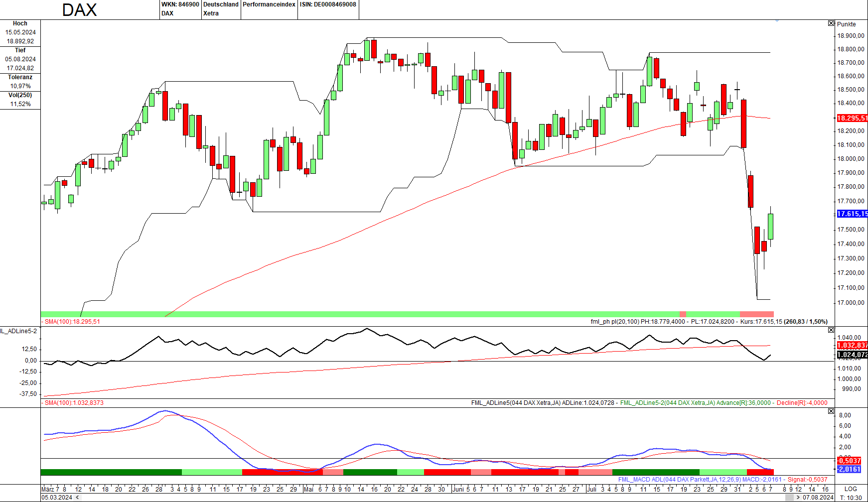Image resolution: width=868 pixels, height=502 pixels.
Task: Close the main DAX price chart panel
Action: pos(831,23)
